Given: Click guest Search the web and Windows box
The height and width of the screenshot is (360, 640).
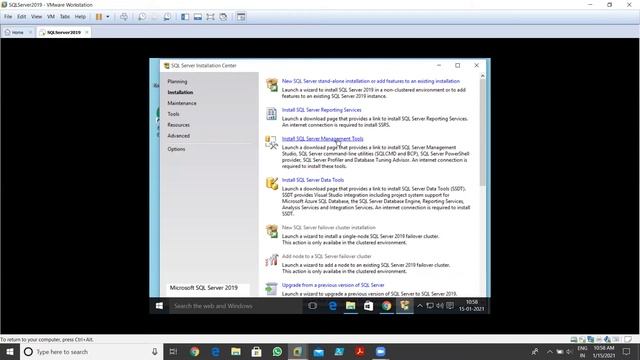Looking at the screenshot, I should (x=236, y=306).
